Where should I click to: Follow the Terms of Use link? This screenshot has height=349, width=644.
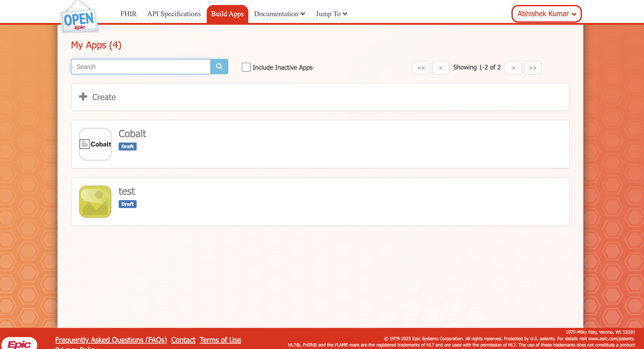tap(220, 340)
